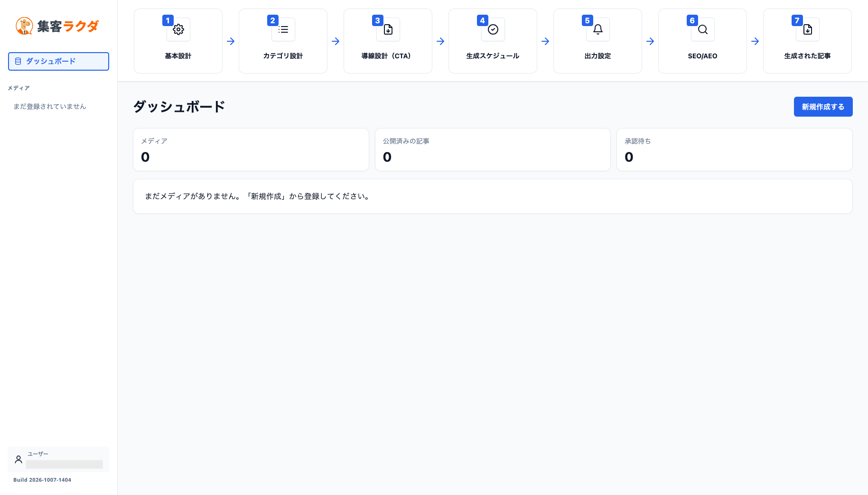The image size is (868, 495).
Task: Select the 出力設定 step label
Action: click(597, 56)
